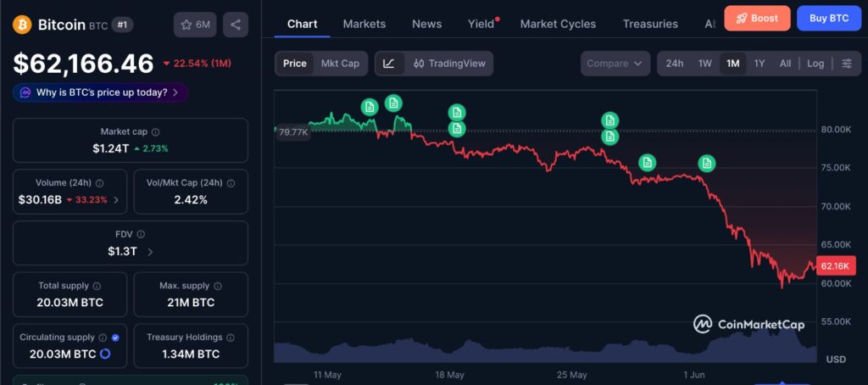Open the News tab
Viewport: 868px width, 385px height.
[x=427, y=24]
